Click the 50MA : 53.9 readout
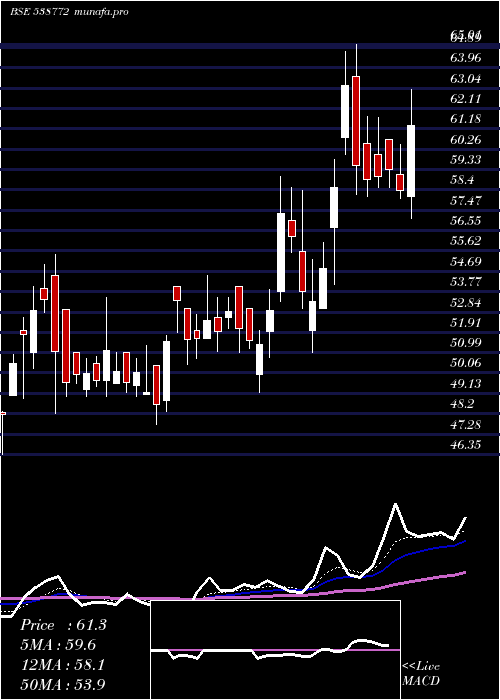Viewport: 500px width, 700px height. [63, 684]
